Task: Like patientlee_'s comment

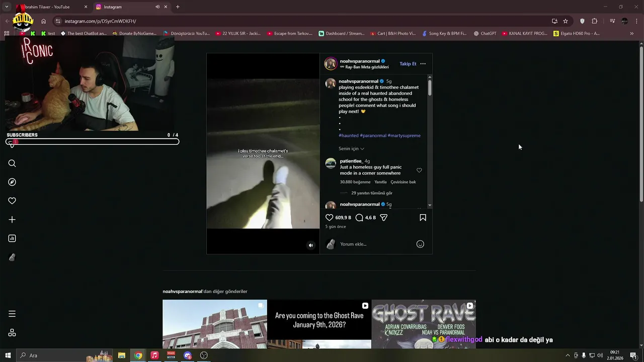Action: pos(419,170)
